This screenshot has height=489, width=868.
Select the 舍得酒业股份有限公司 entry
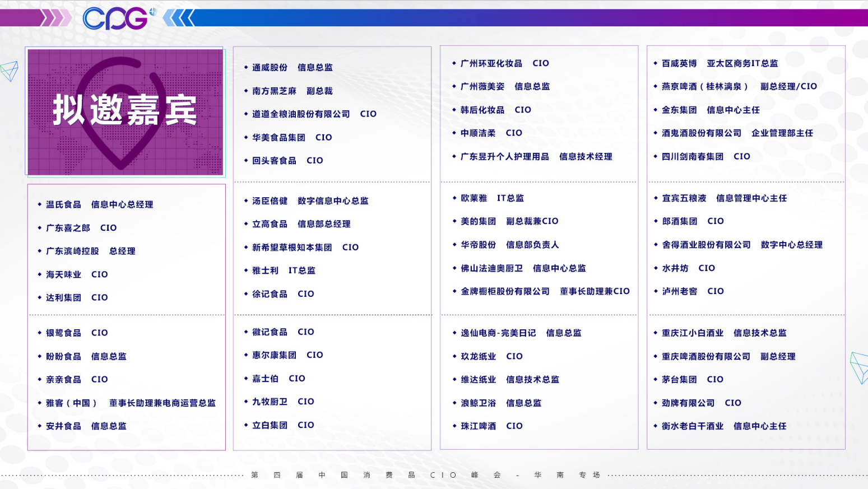point(742,245)
